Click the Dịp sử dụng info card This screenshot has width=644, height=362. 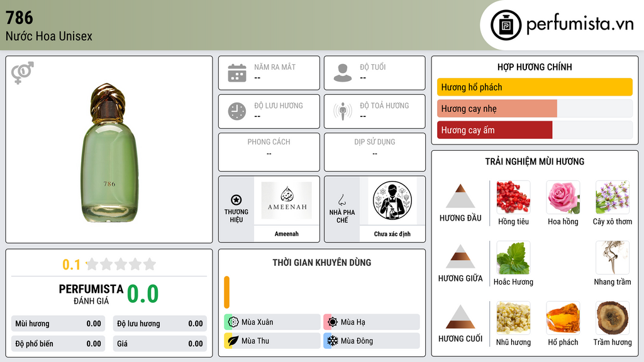tap(375, 152)
